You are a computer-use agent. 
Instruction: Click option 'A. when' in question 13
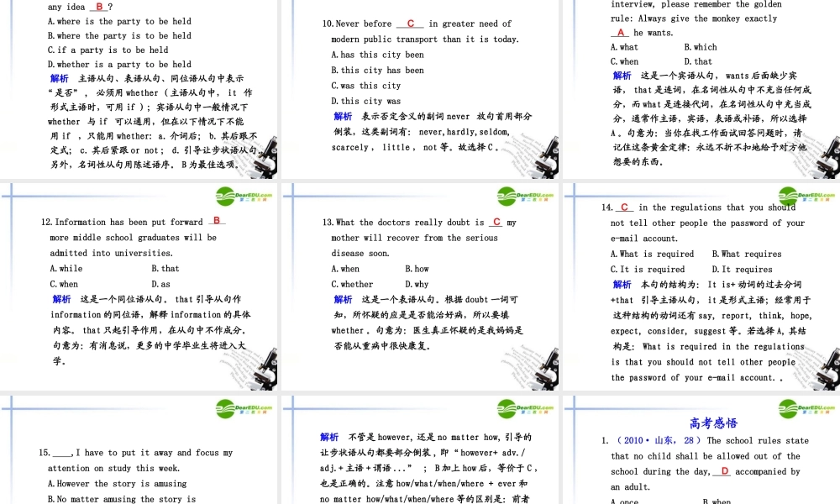point(345,269)
